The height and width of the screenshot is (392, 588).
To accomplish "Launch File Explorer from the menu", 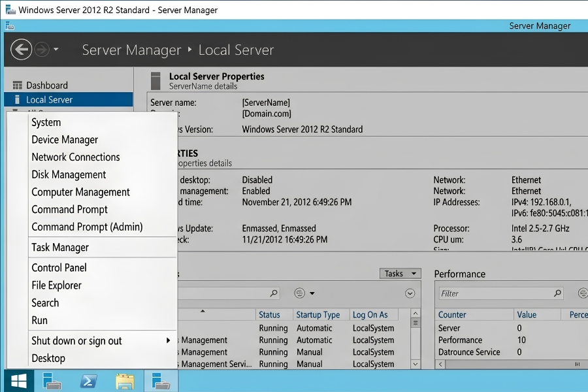I will point(56,285).
